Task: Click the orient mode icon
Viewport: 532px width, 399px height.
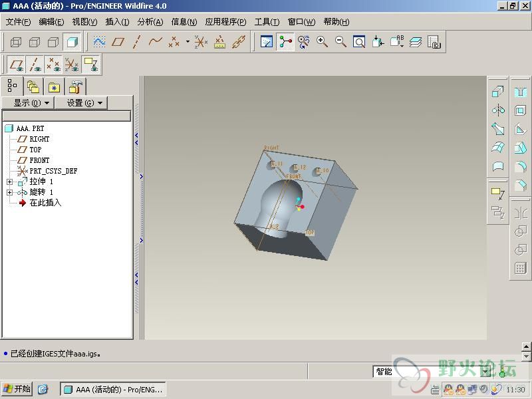Action: point(304,42)
